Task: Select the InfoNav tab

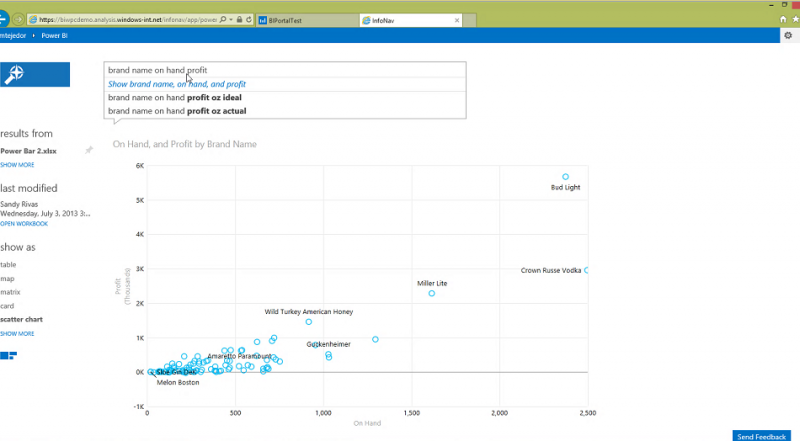Action: tap(411, 20)
